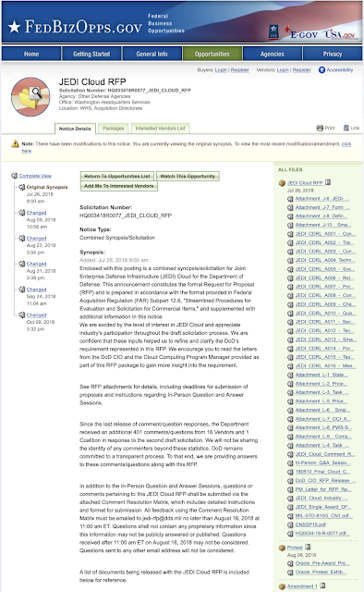The width and height of the screenshot is (364, 592).
Task: Click the yellow warning icon in the note
Action: [15, 144]
